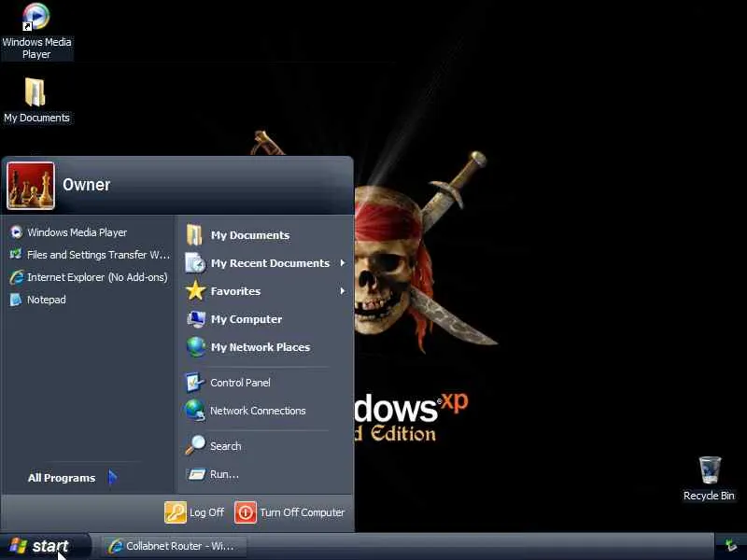Viewport: 747px width, 560px height.
Task: Click the Notepad icon in start menu
Action: click(16, 300)
